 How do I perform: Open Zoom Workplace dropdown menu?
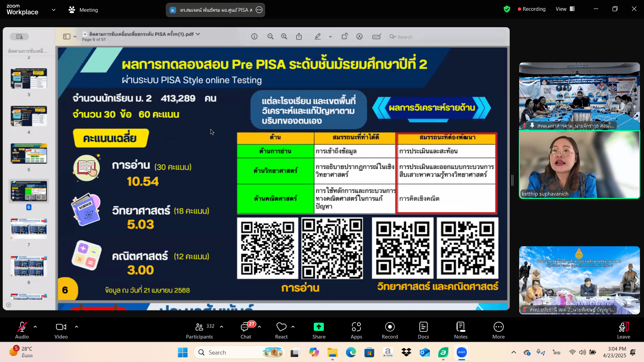[54, 10]
